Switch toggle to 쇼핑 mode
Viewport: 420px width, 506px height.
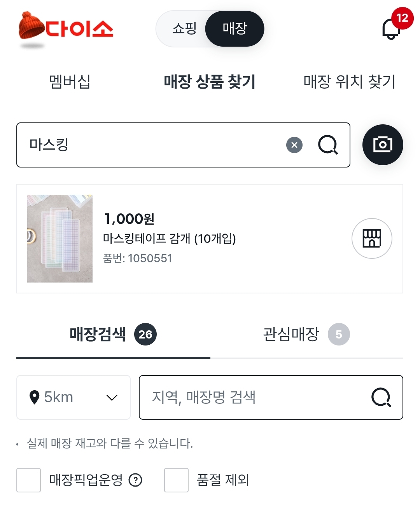184,29
